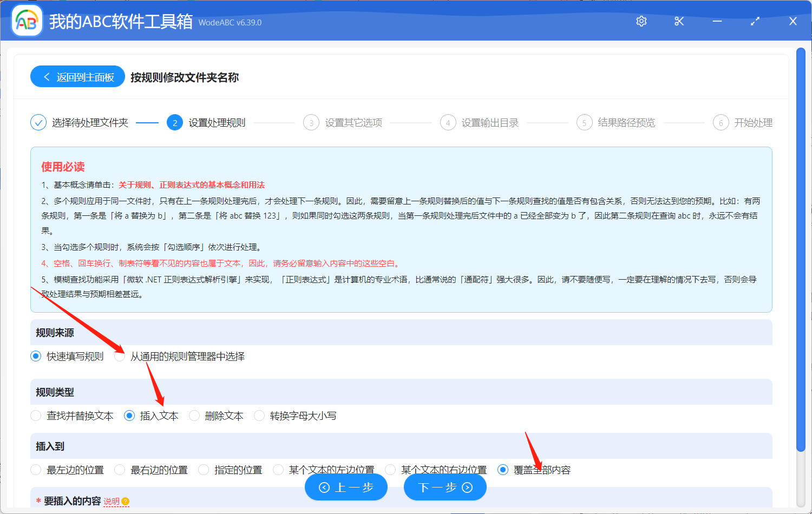Click the ABC logo in the top-left corner
812x514 pixels.
(27, 21)
